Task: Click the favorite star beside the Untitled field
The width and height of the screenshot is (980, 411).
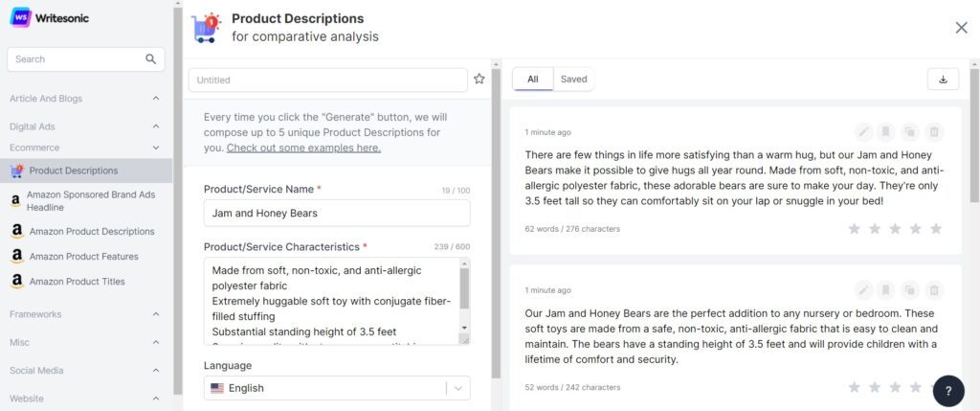Action: click(x=479, y=79)
